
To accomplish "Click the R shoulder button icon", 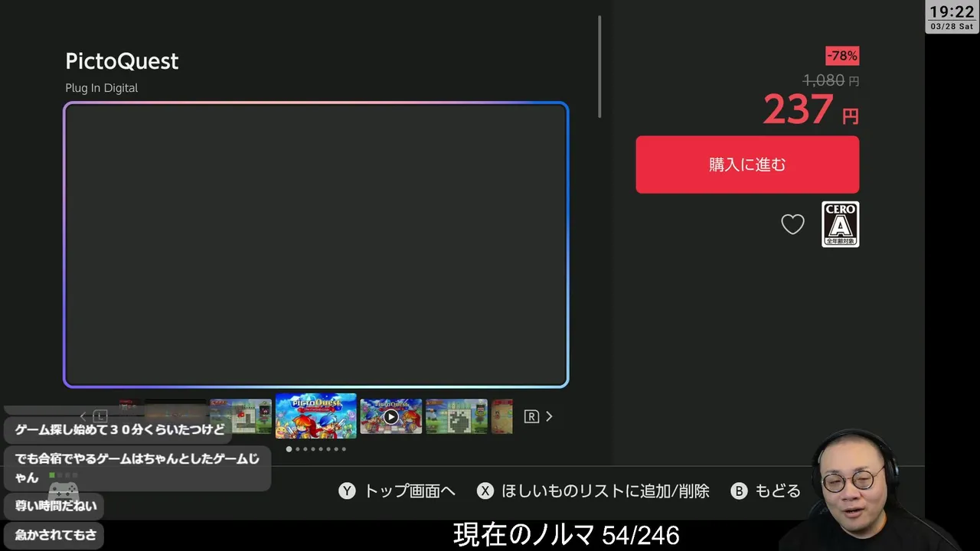I will [531, 416].
